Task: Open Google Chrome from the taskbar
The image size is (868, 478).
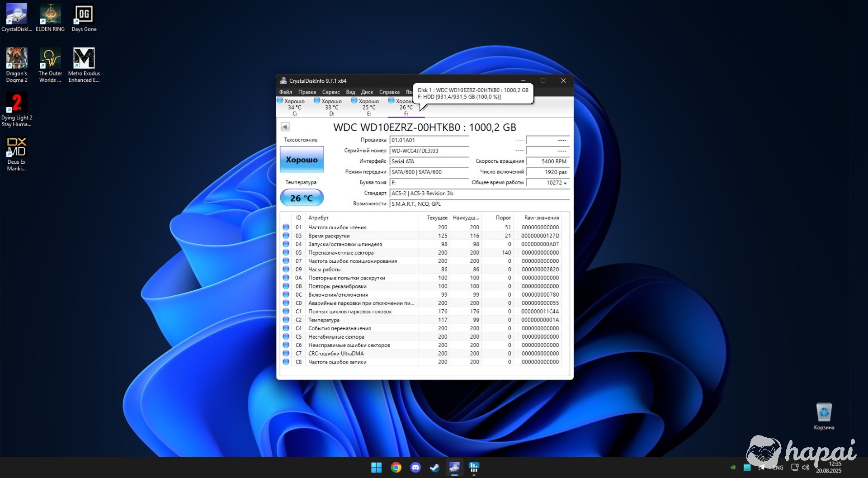Action: click(396, 467)
